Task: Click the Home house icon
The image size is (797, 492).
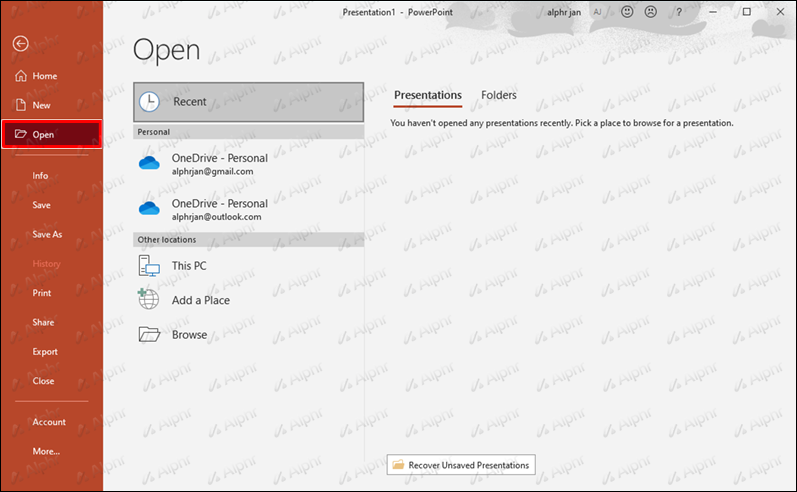Action: pyautogui.click(x=21, y=76)
